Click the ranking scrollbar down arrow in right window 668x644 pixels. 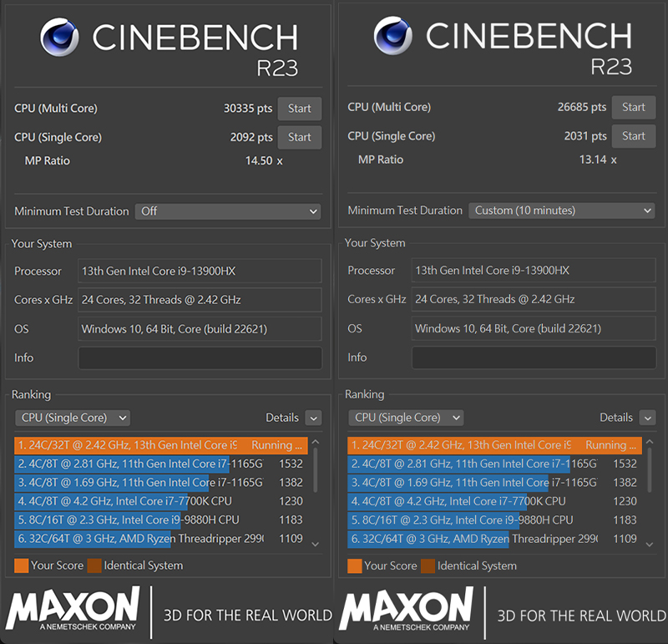click(x=650, y=545)
